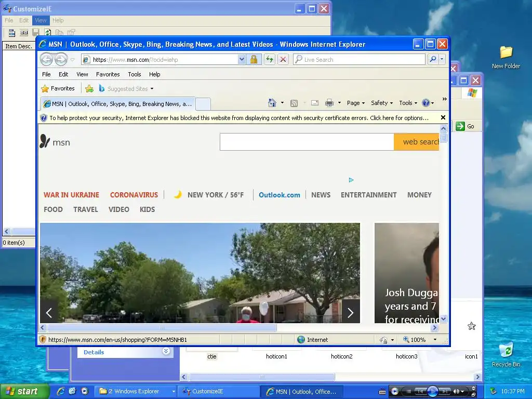This screenshot has height=399, width=532.
Task: Open the MONEY section link
Action: click(x=419, y=195)
